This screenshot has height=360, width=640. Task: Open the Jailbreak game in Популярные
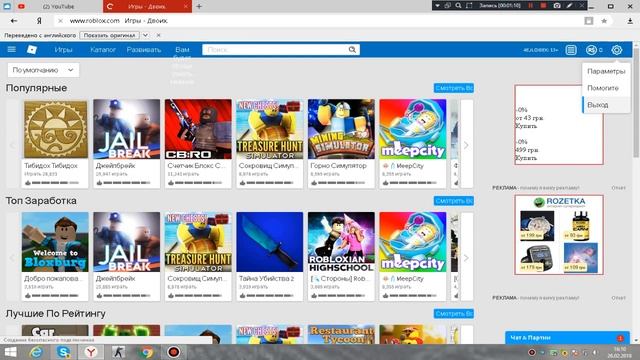coord(127,129)
